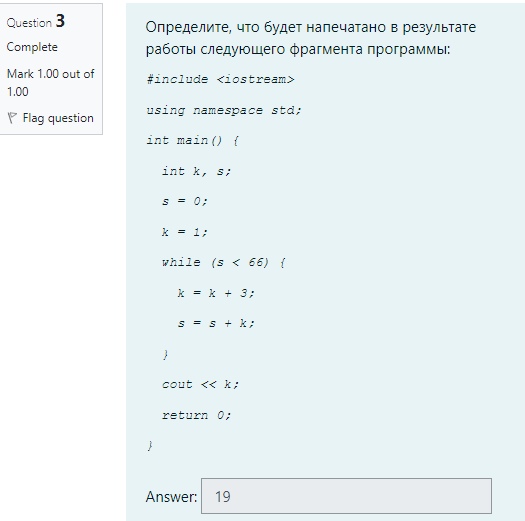Click the bold question number 3
The width and height of the screenshot is (525, 521).
[60, 21]
